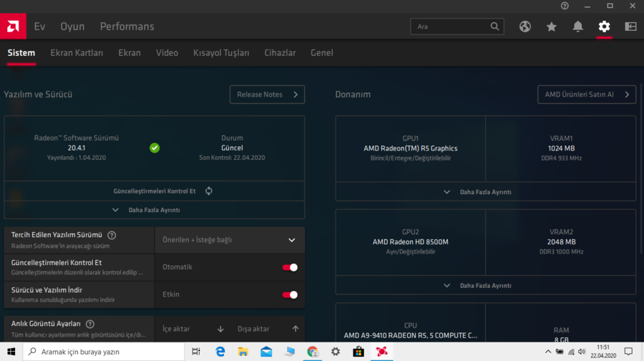The image size is (644, 361).
Task: Click the taskbar clock and date
Action: (x=603, y=352)
